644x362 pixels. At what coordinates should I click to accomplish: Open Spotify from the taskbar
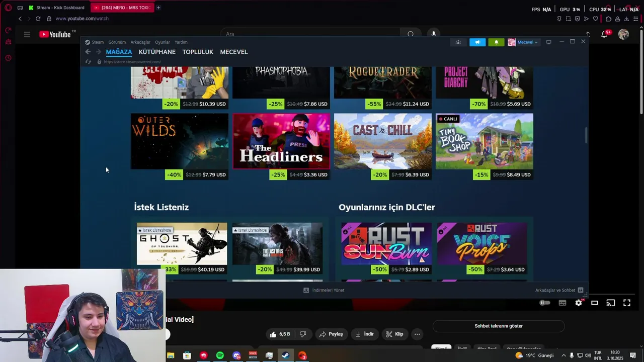click(x=220, y=355)
